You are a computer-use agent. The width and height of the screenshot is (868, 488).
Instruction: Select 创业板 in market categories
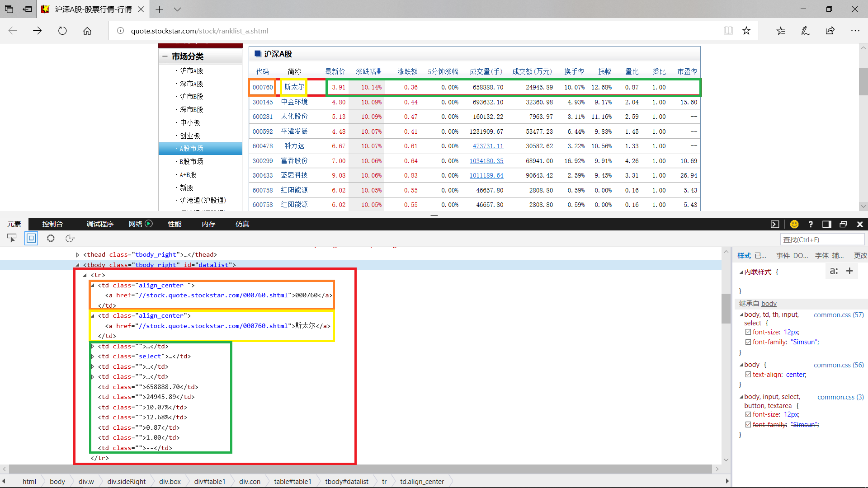coord(190,136)
